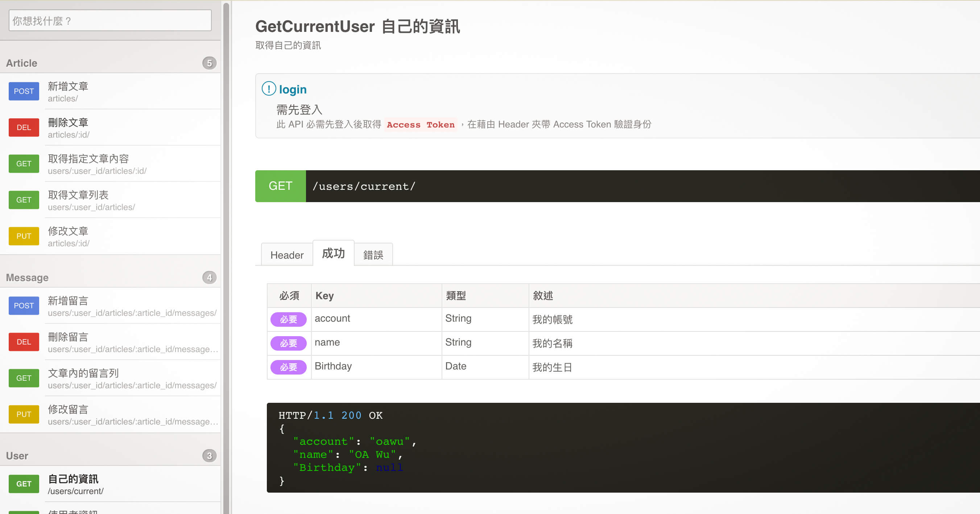Select the 成功 tab
The image size is (980, 514).
333,253
